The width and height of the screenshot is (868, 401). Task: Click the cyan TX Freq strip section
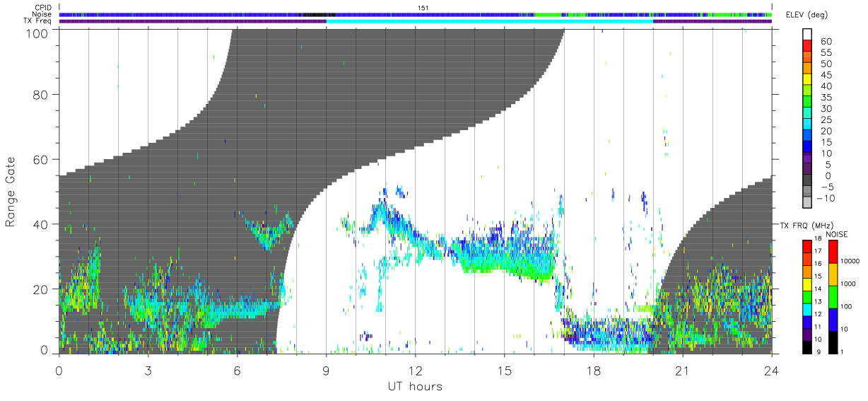tap(489, 21)
